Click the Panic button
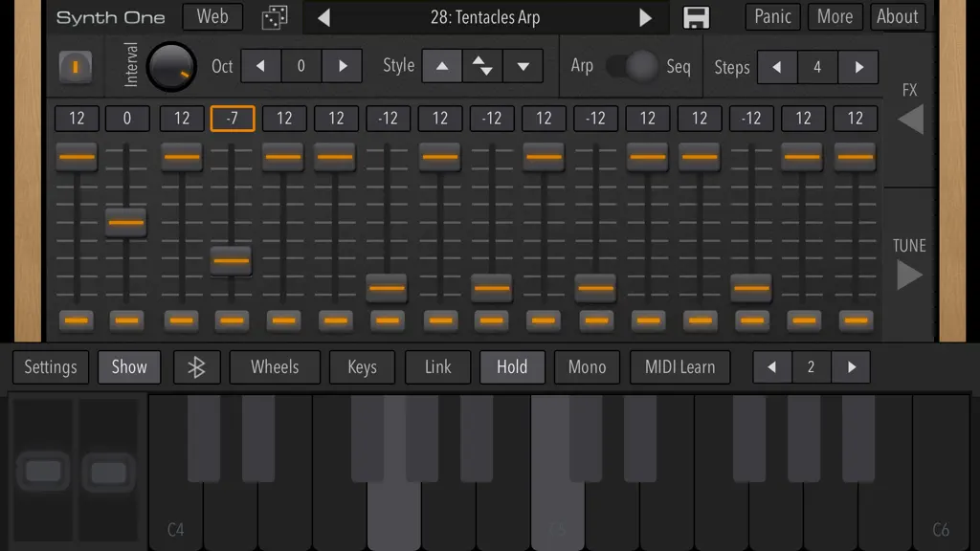The image size is (980, 551). pos(772,17)
